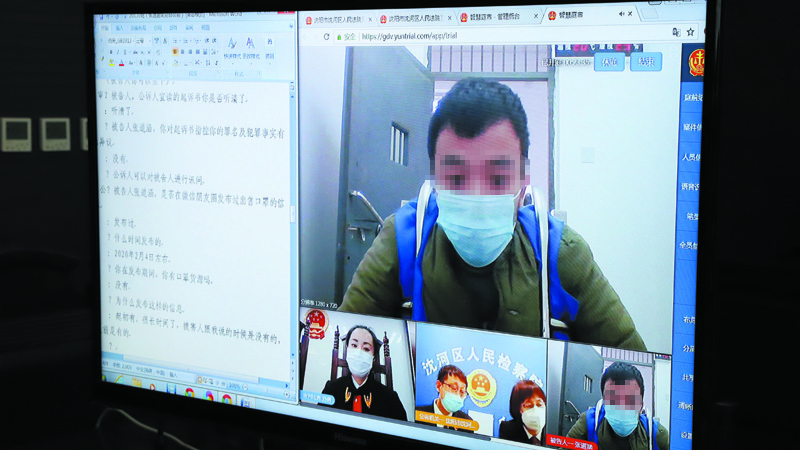Viewport: 800px width, 450px height.
Task: Increase paragraph indent in Word
Action: point(214,41)
